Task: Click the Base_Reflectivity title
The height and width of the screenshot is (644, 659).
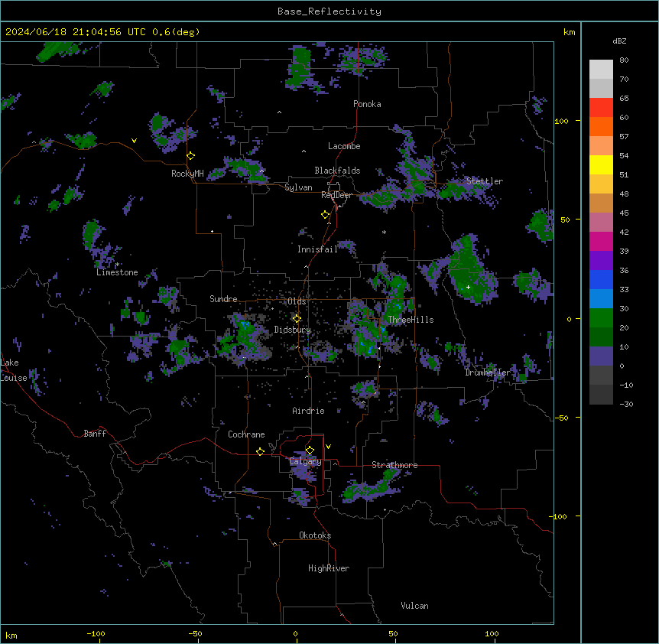Action: tap(329, 11)
